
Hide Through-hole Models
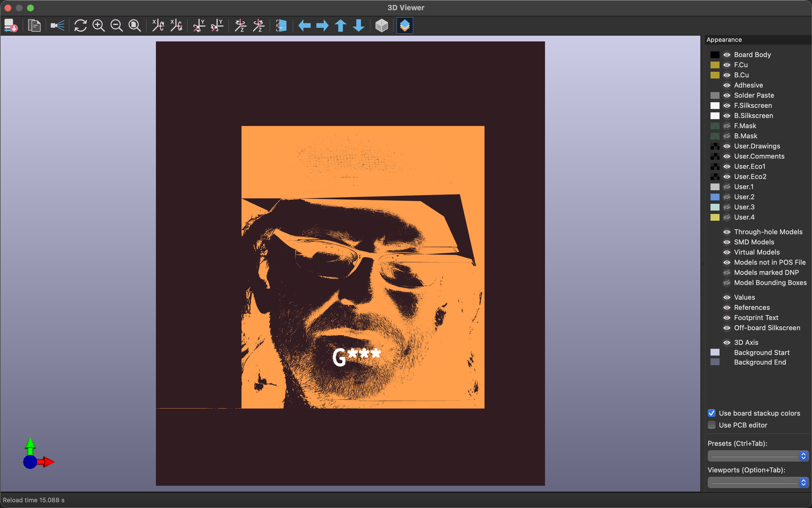[x=726, y=232]
